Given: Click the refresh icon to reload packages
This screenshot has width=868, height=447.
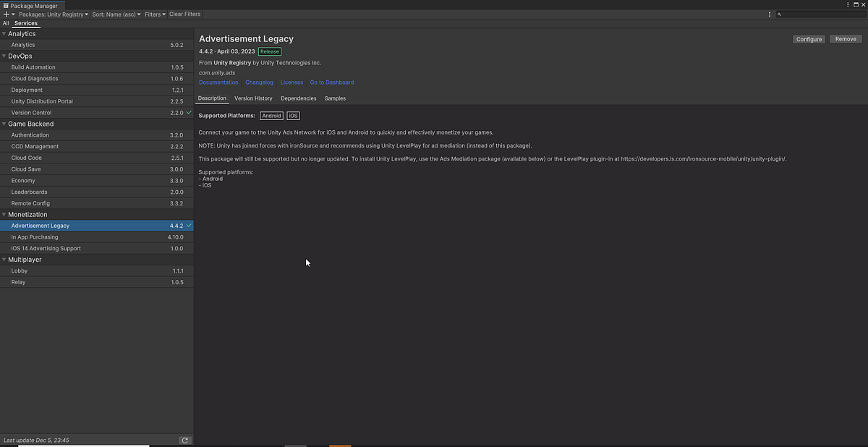Looking at the screenshot, I should point(185,439).
